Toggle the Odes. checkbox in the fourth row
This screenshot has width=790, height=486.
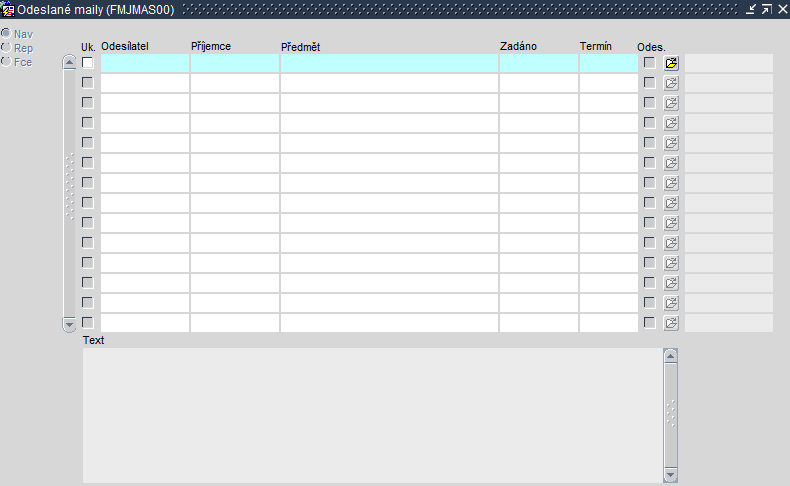tap(649, 122)
